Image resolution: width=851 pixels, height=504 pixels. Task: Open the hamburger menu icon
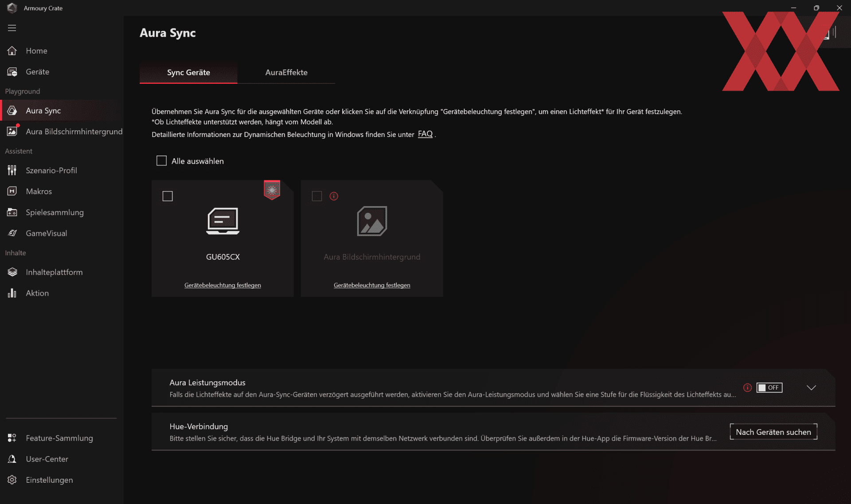pos(12,28)
